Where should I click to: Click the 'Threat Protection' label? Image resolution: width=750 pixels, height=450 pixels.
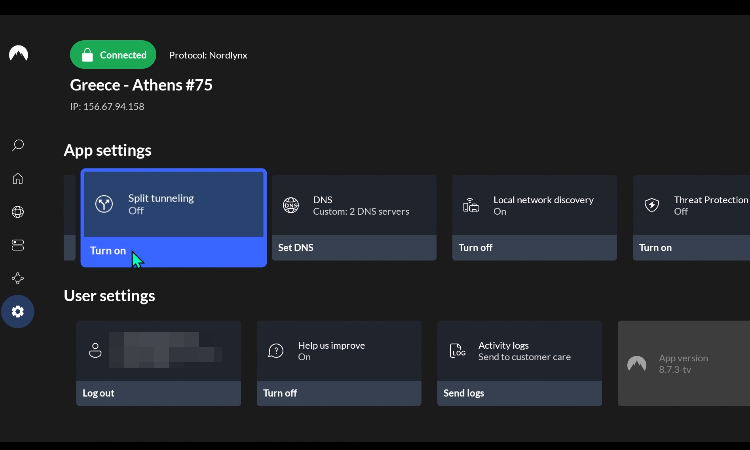coord(711,199)
